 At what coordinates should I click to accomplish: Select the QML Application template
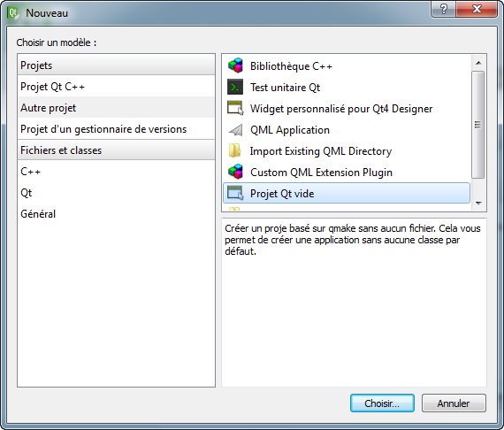347,129
